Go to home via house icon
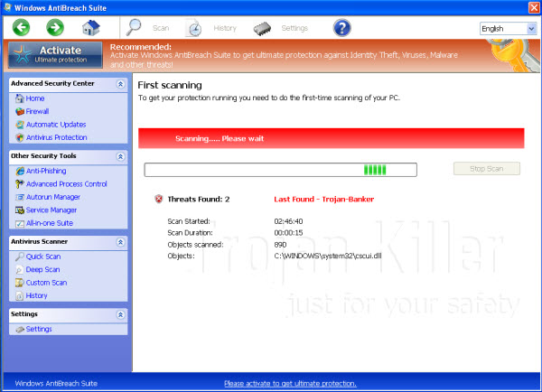542x392 pixels. (x=90, y=27)
